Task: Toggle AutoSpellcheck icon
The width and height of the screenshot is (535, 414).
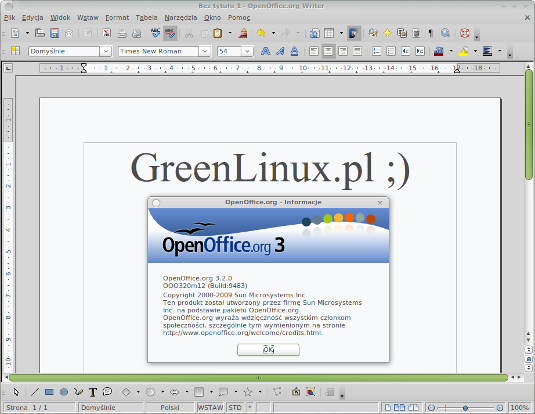Action: [x=170, y=33]
